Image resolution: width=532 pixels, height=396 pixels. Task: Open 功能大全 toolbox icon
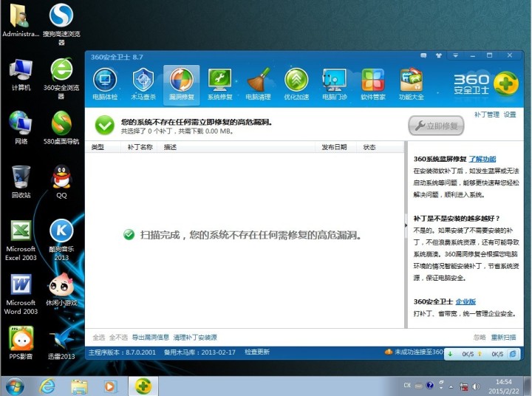(x=412, y=84)
